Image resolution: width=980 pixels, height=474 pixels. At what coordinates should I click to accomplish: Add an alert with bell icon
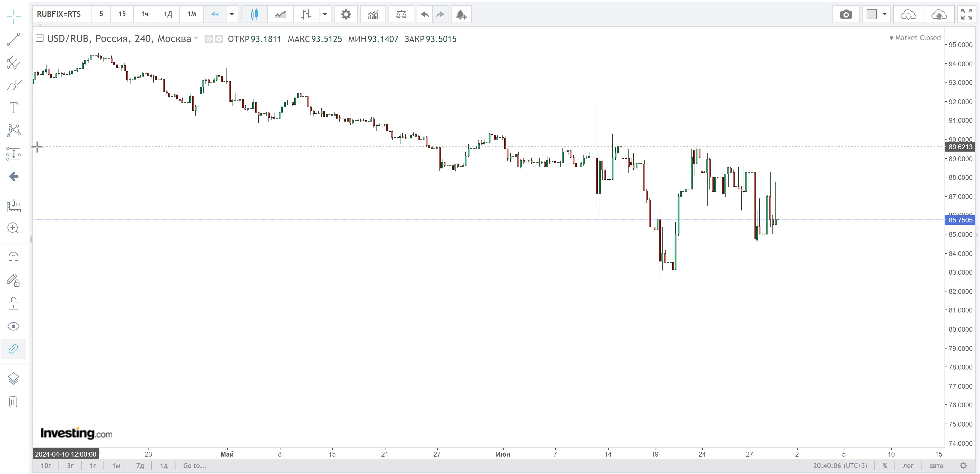coord(461,14)
